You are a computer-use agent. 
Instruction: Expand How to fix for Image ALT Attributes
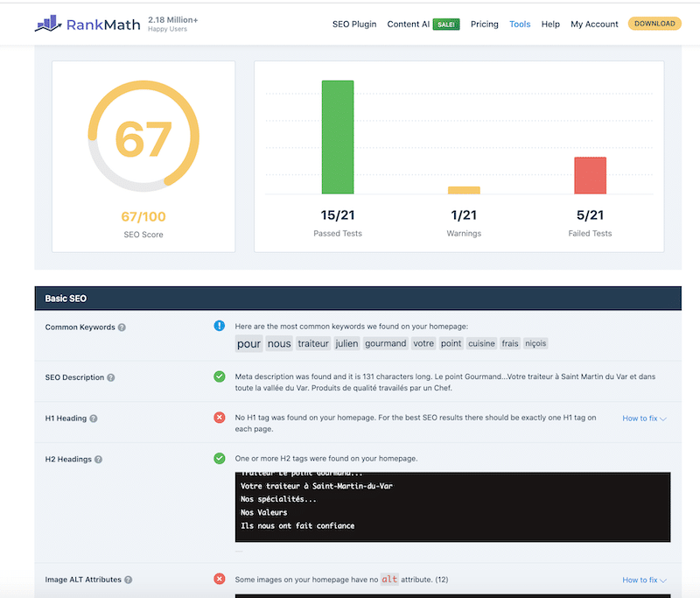[x=644, y=580]
